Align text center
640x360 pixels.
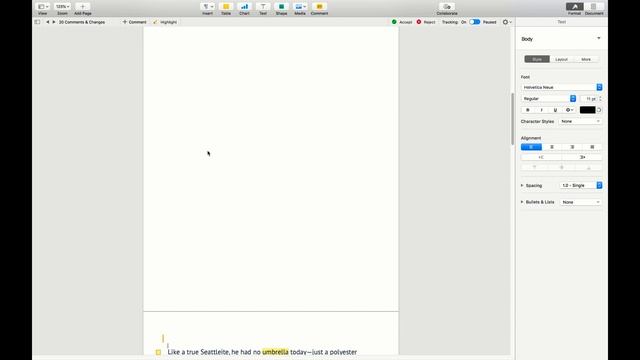click(551, 147)
